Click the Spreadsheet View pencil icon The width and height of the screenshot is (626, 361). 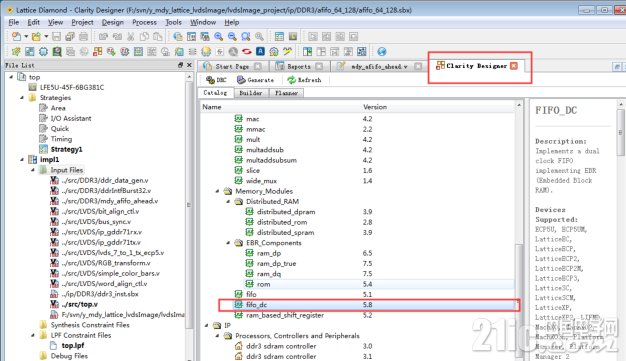tap(16, 52)
